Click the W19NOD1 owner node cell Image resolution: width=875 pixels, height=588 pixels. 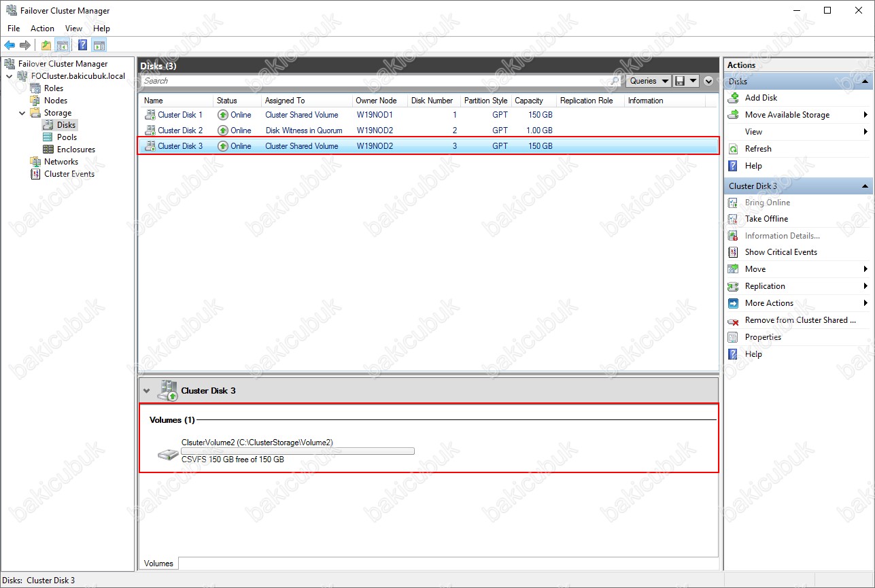(x=375, y=115)
